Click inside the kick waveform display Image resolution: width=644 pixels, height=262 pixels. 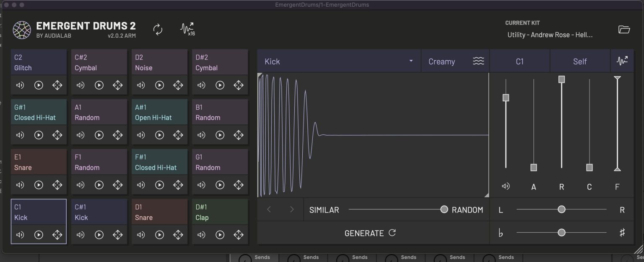tap(373, 134)
